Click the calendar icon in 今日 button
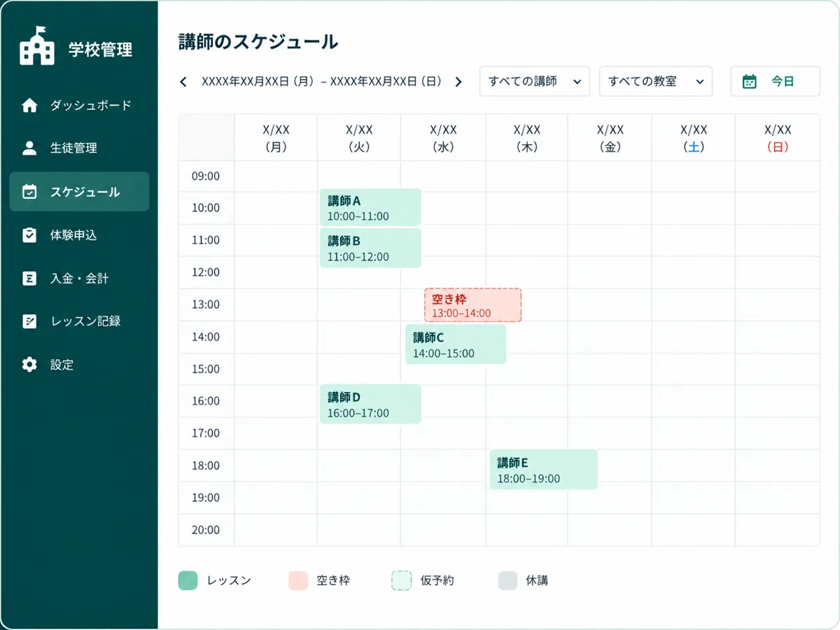The height and width of the screenshot is (630, 840). point(749,81)
